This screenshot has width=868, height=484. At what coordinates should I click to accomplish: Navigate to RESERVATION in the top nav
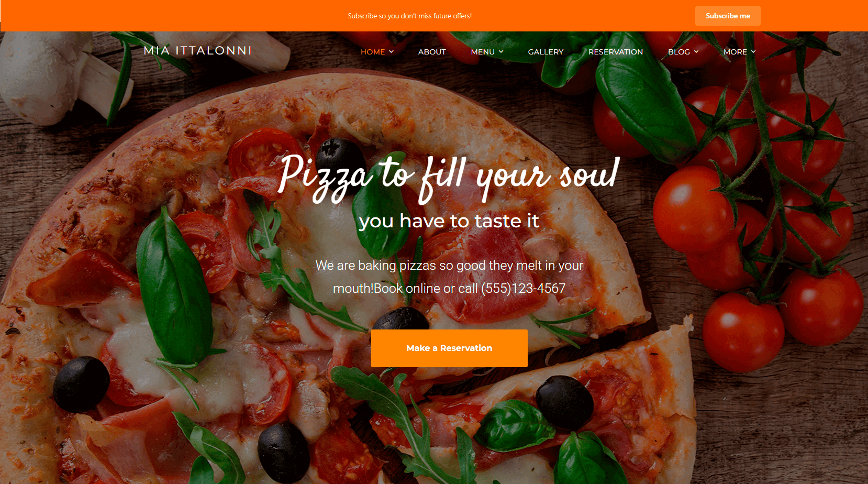click(616, 52)
